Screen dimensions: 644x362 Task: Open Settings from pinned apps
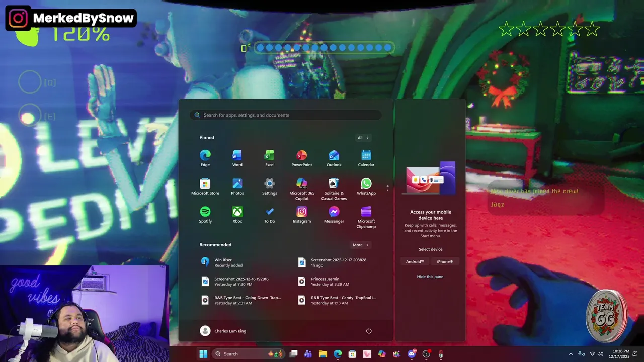270,186
